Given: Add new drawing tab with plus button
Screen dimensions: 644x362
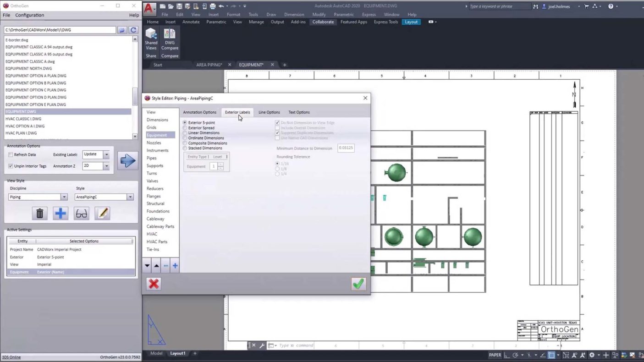Looking at the screenshot, I should tap(284, 65).
